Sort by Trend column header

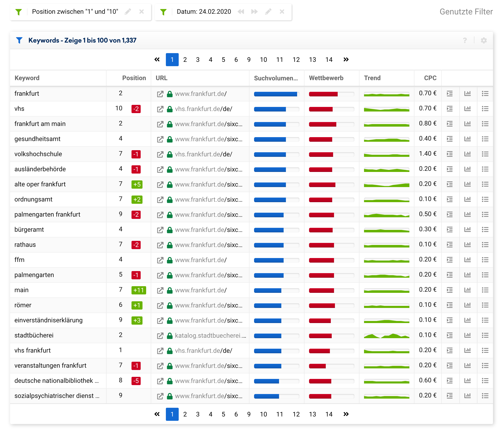372,78
